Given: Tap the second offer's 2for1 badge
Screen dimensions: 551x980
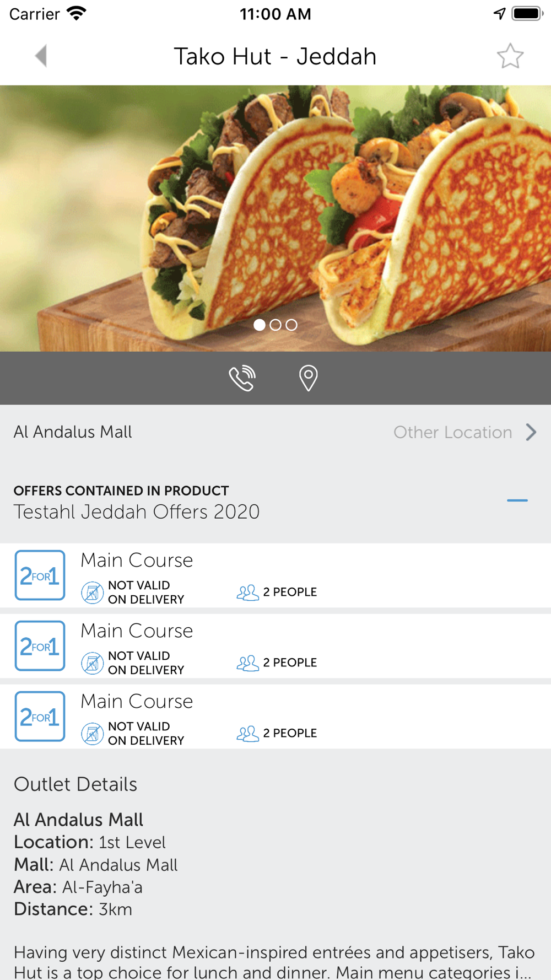Looking at the screenshot, I should [x=40, y=646].
